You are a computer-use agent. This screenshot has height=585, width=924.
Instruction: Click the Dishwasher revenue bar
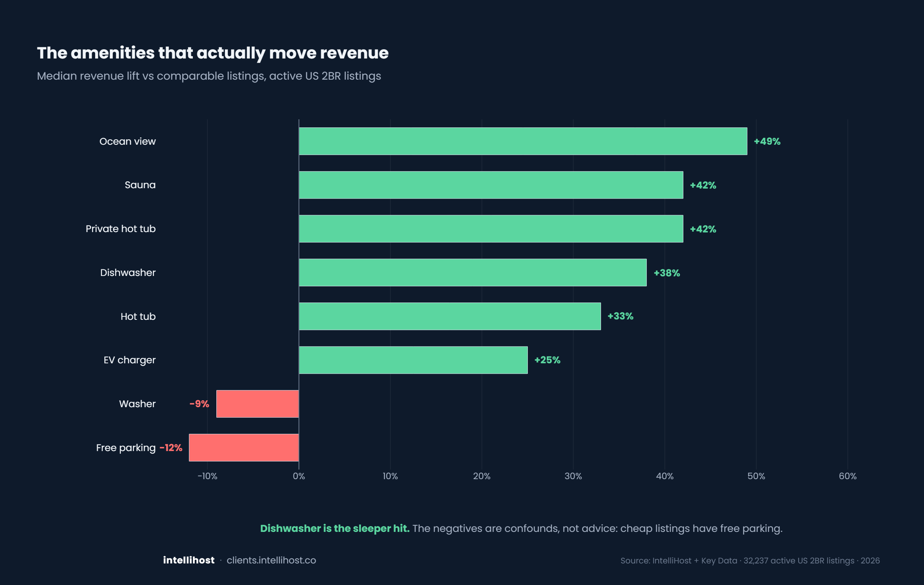[x=473, y=272]
